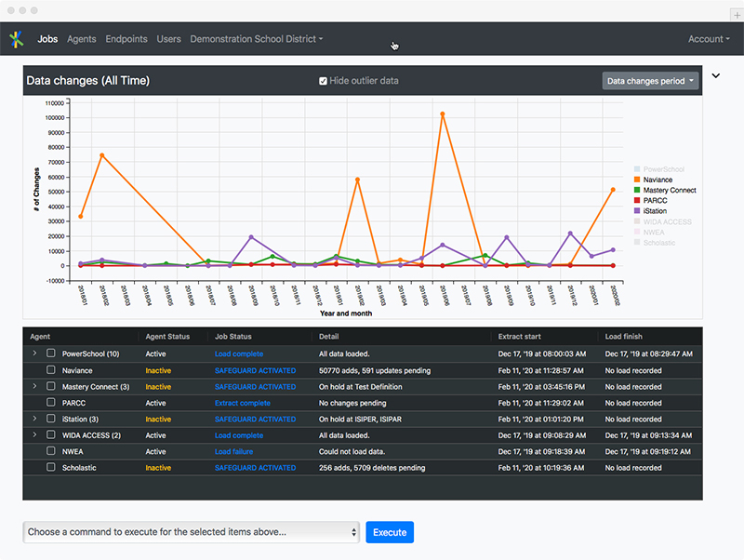Toggle the Mastery Connect legend swatch
Image resolution: width=744 pixels, height=560 pixels.
[x=636, y=190]
